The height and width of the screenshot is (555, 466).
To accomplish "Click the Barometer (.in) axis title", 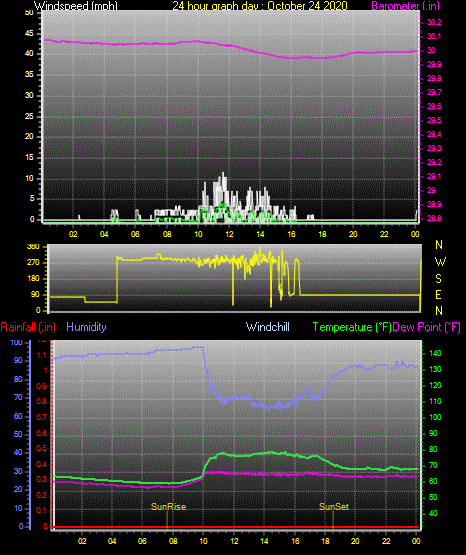I will 405,5.
